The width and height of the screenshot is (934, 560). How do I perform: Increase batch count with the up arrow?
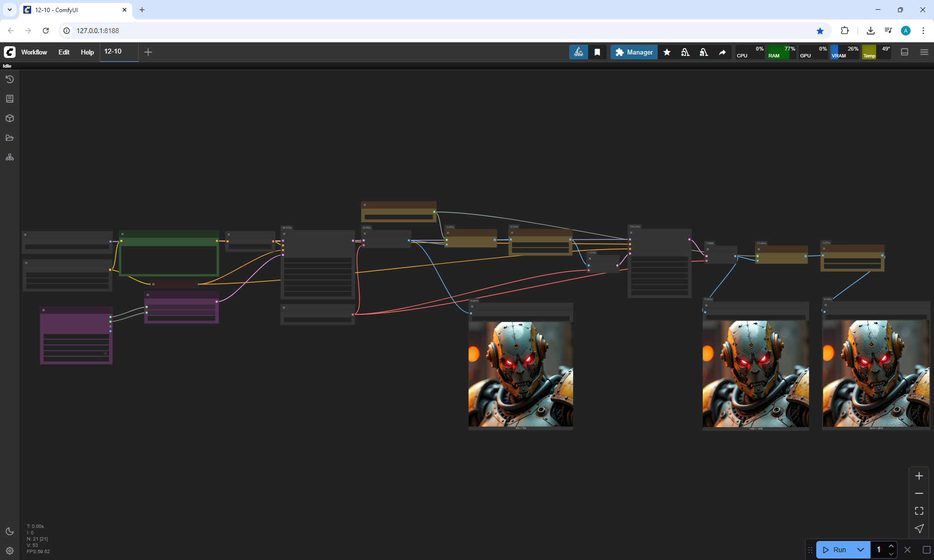891,546
